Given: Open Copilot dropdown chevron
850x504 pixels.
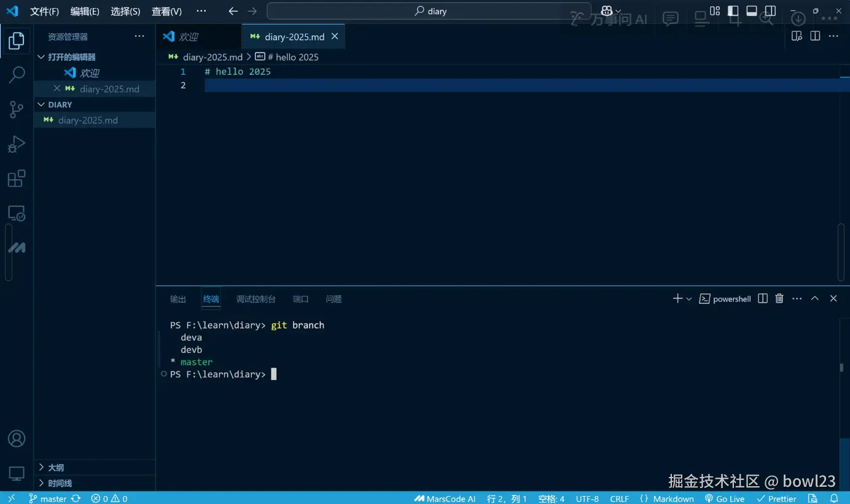Looking at the screenshot, I should pos(618,11).
